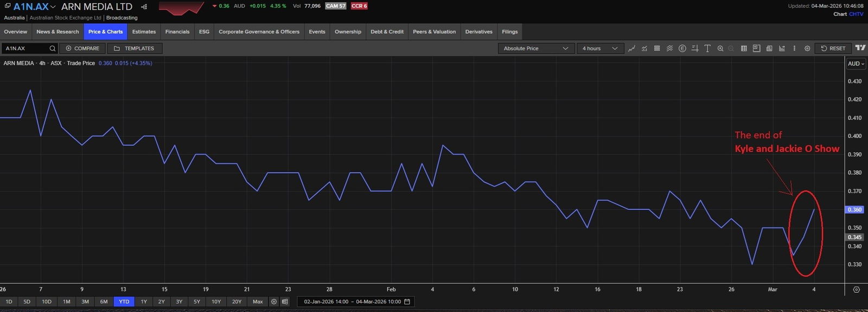868x312 pixels.
Task: Select the 1M time range
Action: tap(66, 302)
